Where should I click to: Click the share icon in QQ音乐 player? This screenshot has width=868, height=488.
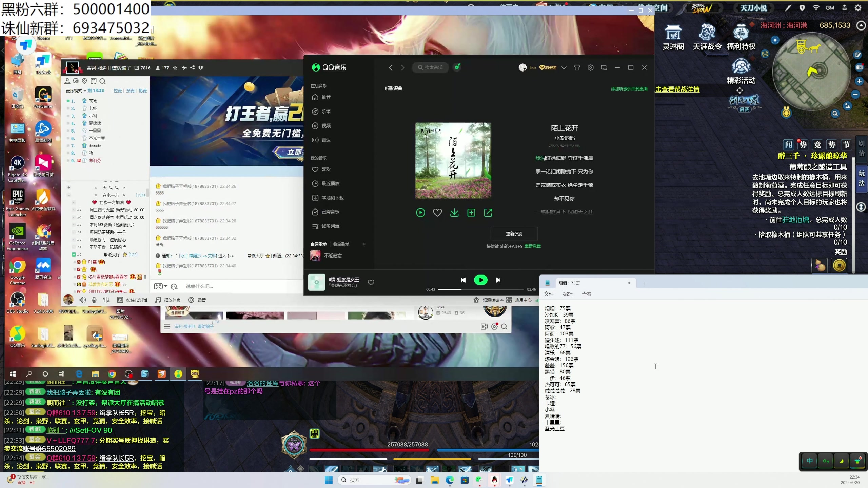pos(489,213)
